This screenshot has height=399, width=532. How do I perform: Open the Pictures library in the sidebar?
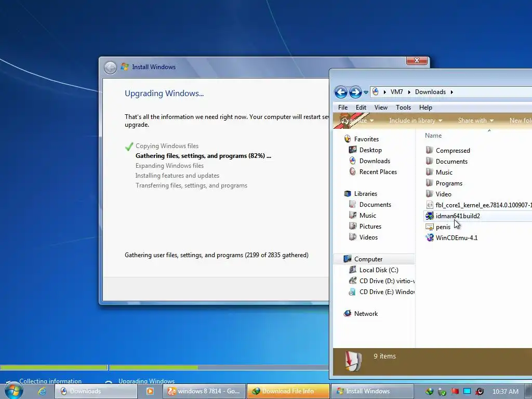370,227
